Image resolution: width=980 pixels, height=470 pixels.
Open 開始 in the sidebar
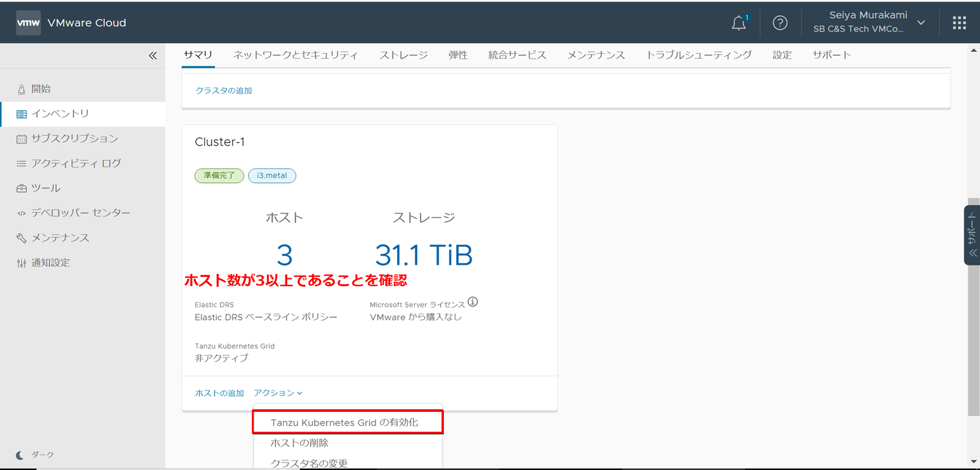83,89
